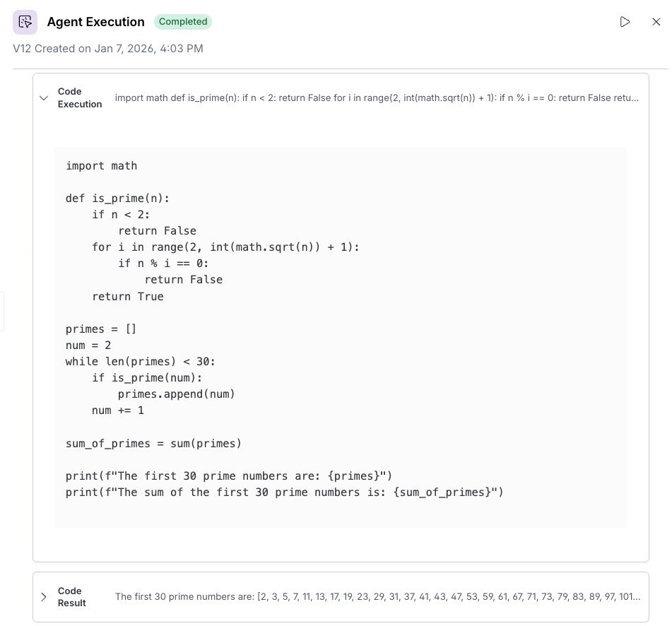Click the purple agent icon beside the title
Image resolution: width=672 pixels, height=626 pixels.
[x=25, y=22]
